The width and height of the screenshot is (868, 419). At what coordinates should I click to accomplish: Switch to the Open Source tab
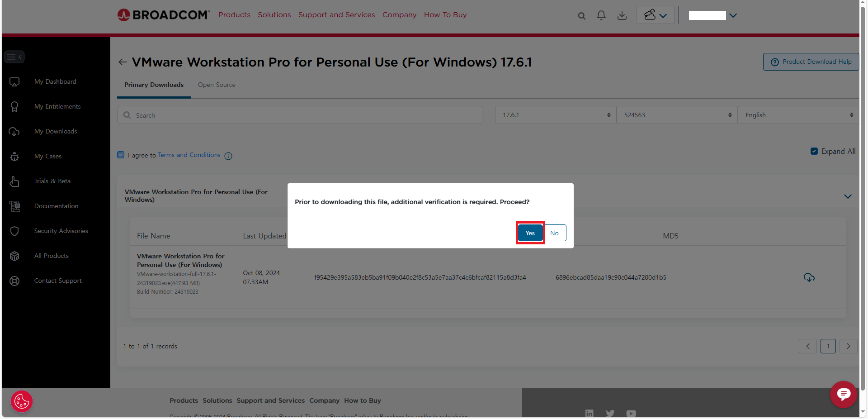217,85
